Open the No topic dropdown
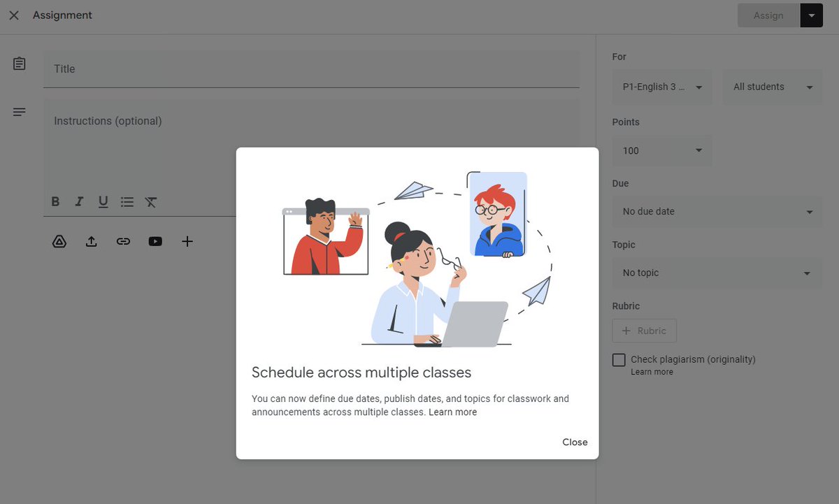839x504 pixels. pyautogui.click(x=717, y=273)
